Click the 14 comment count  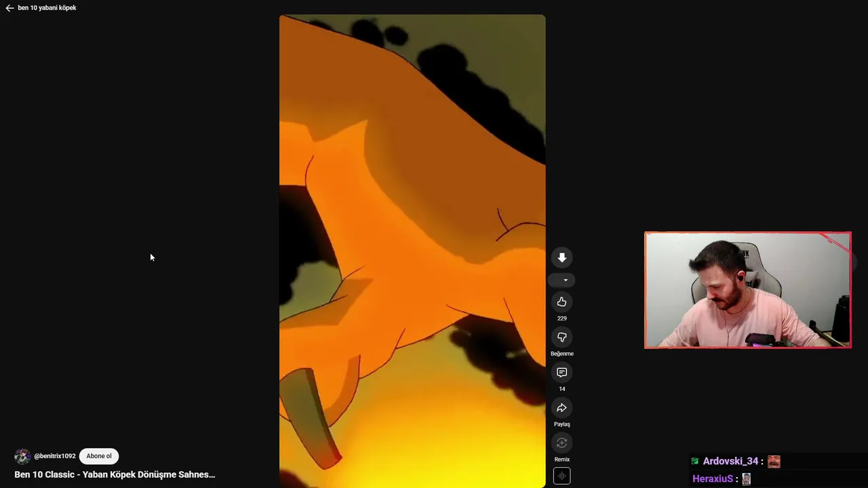(561, 389)
